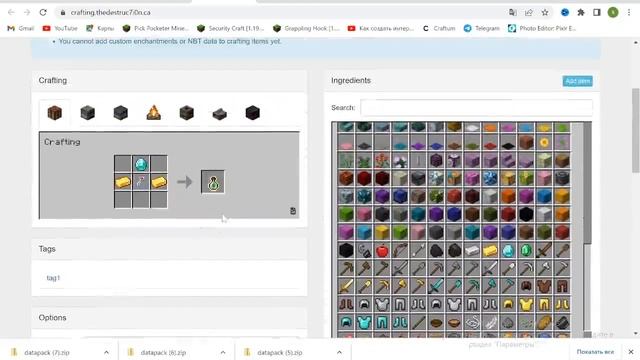Focus the ingredients Search field

pos(476,108)
